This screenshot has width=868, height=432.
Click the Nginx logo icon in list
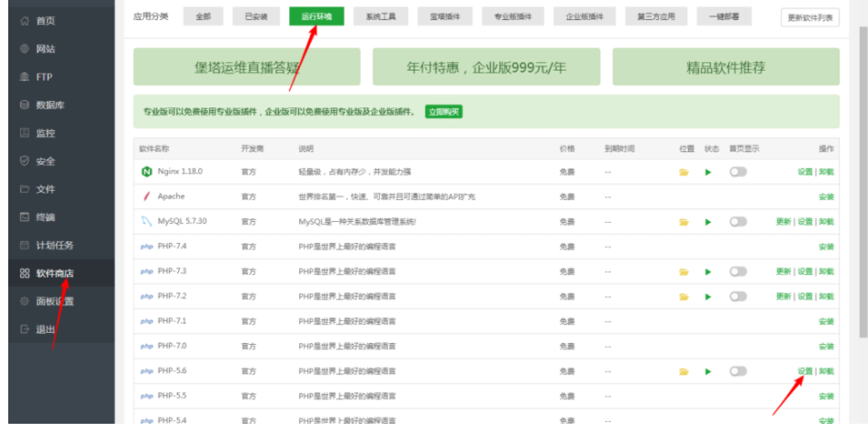pos(146,172)
